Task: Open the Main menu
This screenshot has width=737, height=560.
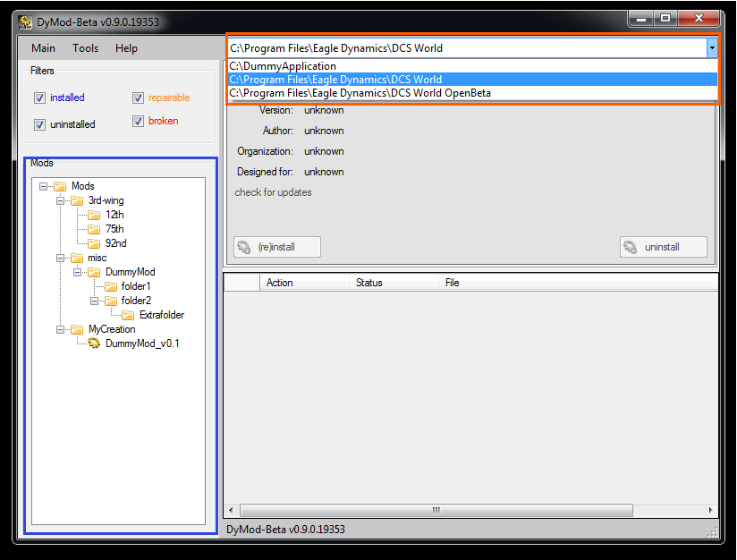Action: [x=43, y=48]
